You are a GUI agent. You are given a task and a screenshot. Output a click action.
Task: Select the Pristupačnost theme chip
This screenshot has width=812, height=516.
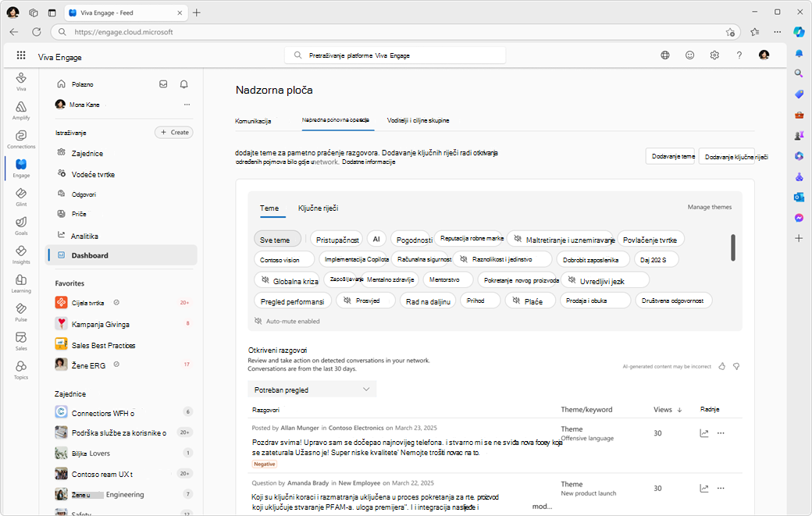click(337, 239)
